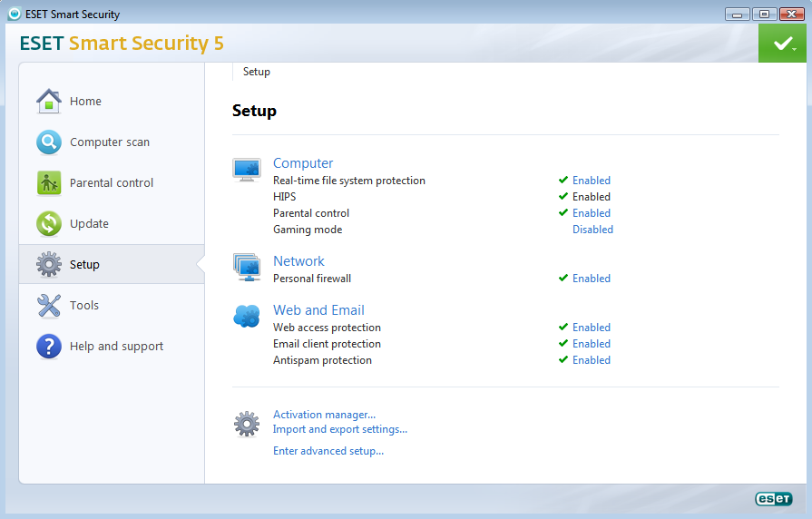Click Enter advanced setup link
812x519 pixels.
coord(328,451)
